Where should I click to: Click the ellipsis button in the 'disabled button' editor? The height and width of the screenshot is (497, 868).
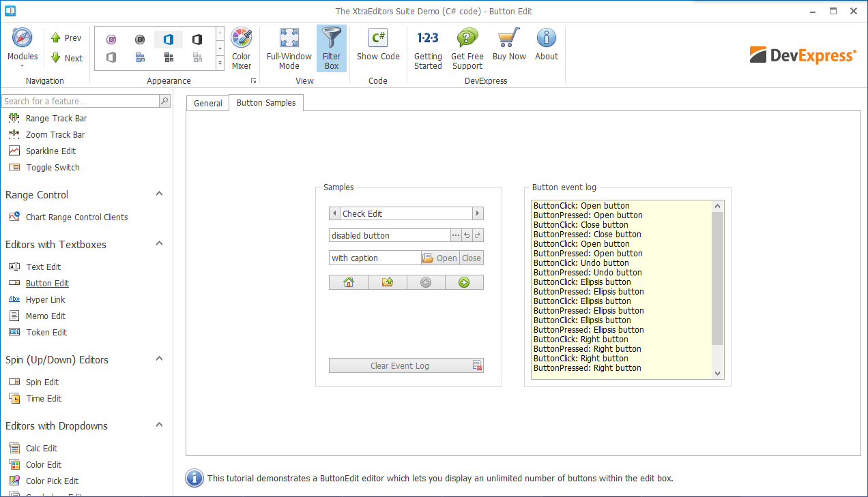tap(456, 235)
